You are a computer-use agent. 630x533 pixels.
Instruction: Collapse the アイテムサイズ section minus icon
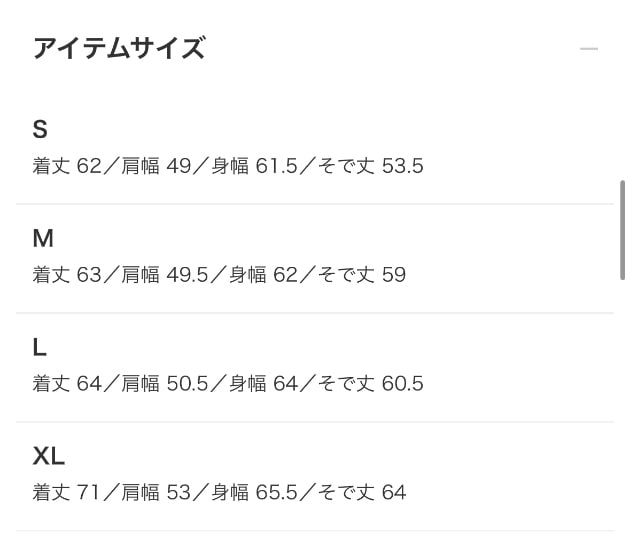[x=589, y=49]
